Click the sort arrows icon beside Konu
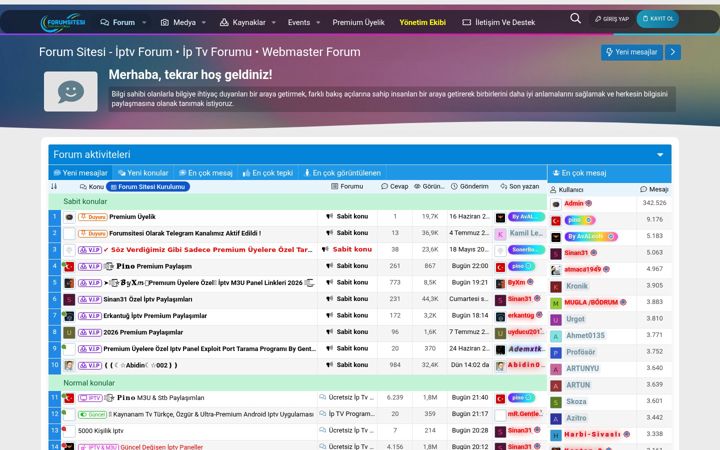Screen dimensions: 720x450 click(x=54, y=186)
